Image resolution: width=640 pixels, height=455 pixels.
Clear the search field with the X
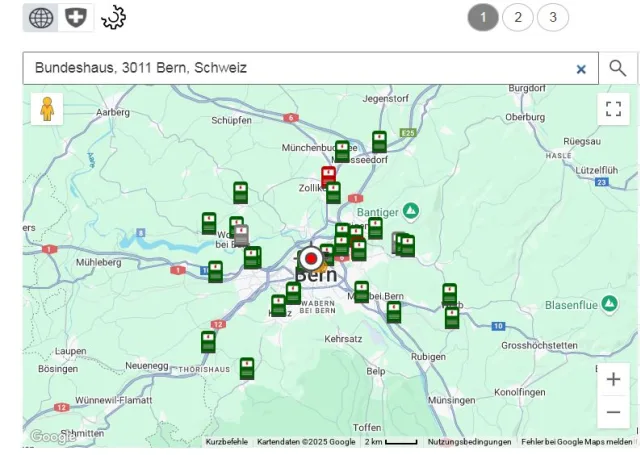(x=581, y=69)
